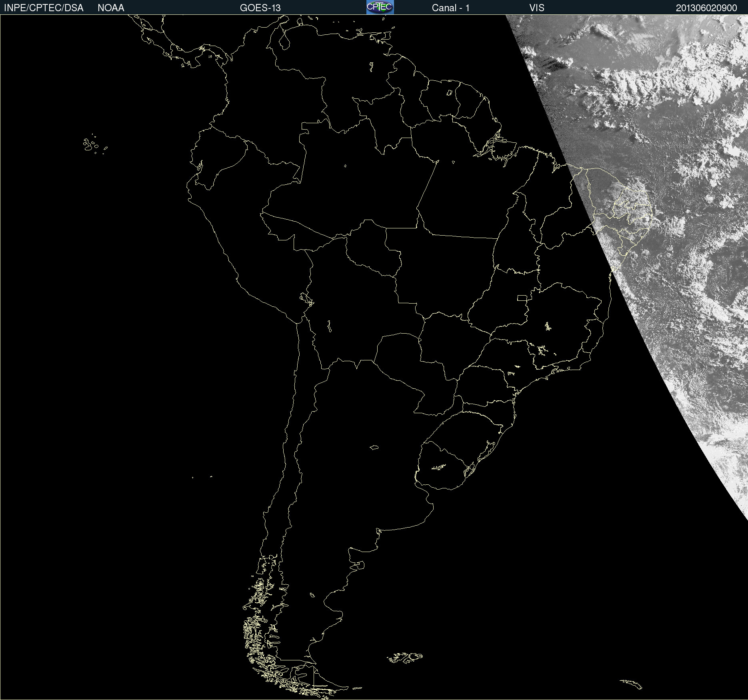Screen dimensions: 748x700
Task: Click the NOAA label in the header
Action: click(x=111, y=8)
